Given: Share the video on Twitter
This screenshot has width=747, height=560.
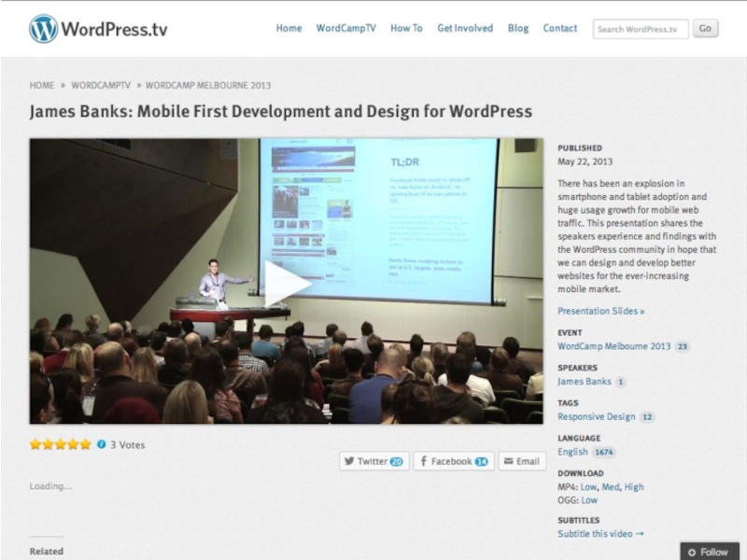Looking at the screenshot, I should pos(374,461).
